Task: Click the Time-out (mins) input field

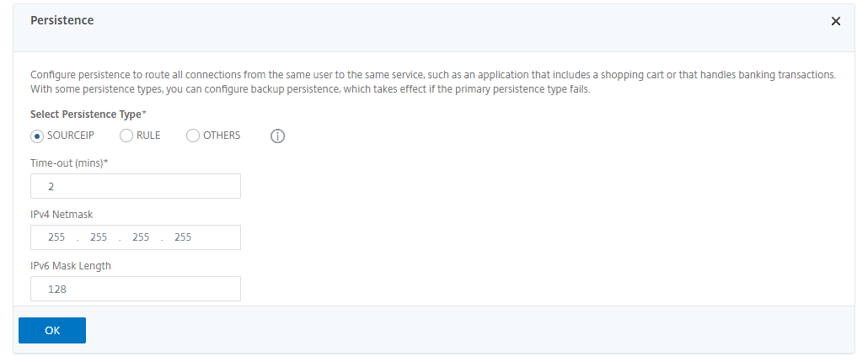Action: tap(136, 186)
